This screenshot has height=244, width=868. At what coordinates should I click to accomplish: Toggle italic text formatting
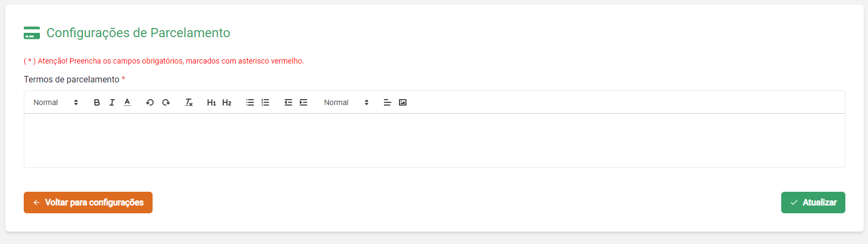tap(112, 102)
